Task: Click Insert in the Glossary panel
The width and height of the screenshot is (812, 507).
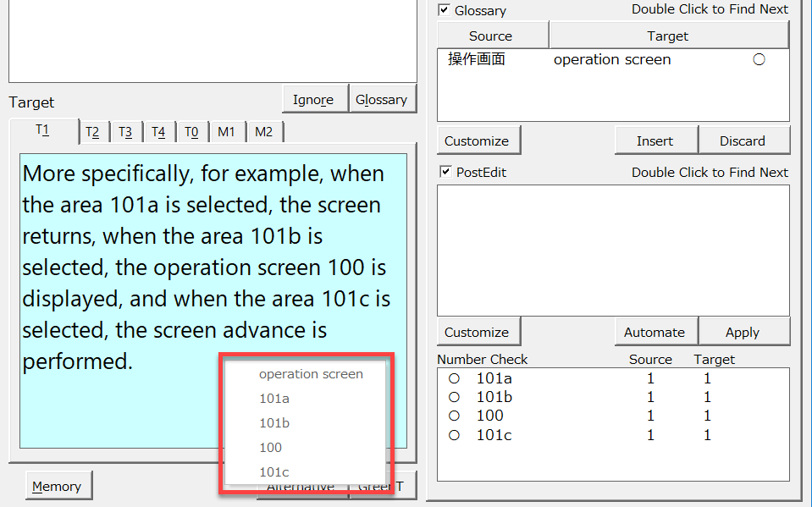Action: [655, 141]
